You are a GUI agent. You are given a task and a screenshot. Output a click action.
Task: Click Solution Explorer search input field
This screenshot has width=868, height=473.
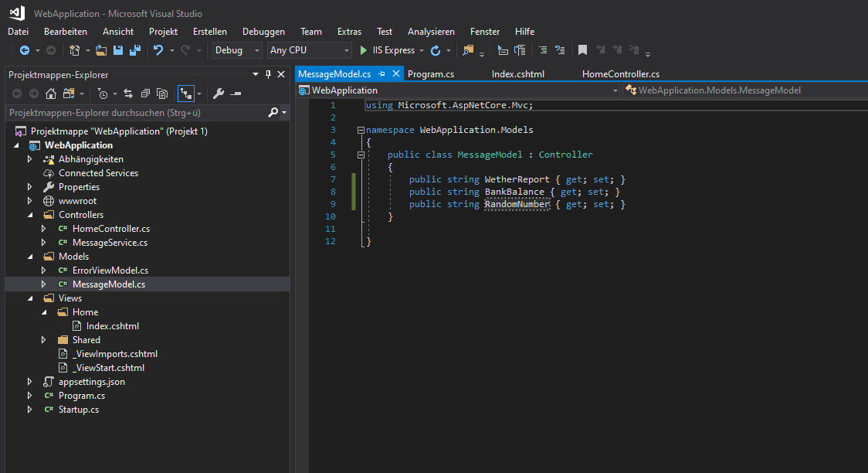(137, 112)
